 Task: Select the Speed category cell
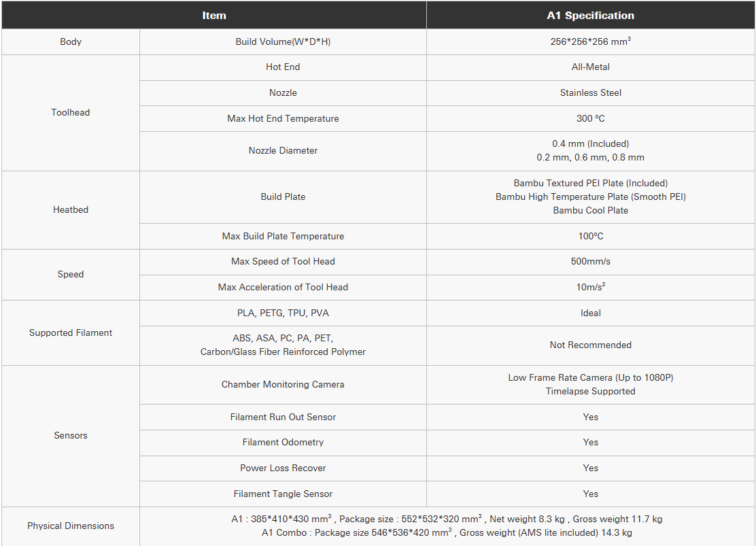pos(71,275)
